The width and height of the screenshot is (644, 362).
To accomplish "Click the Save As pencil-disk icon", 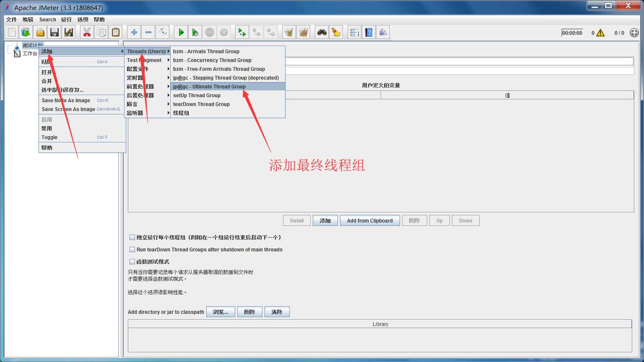I will click(68, 32).
